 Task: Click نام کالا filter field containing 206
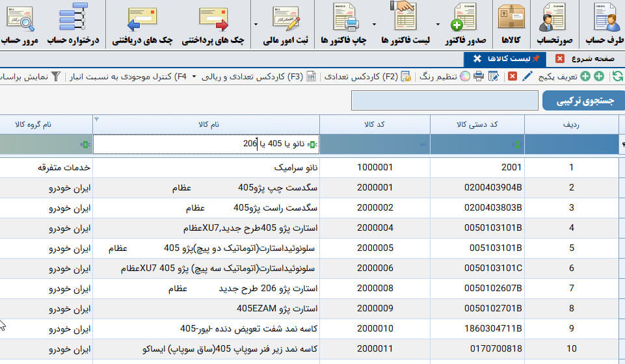[x=206, y=144]
